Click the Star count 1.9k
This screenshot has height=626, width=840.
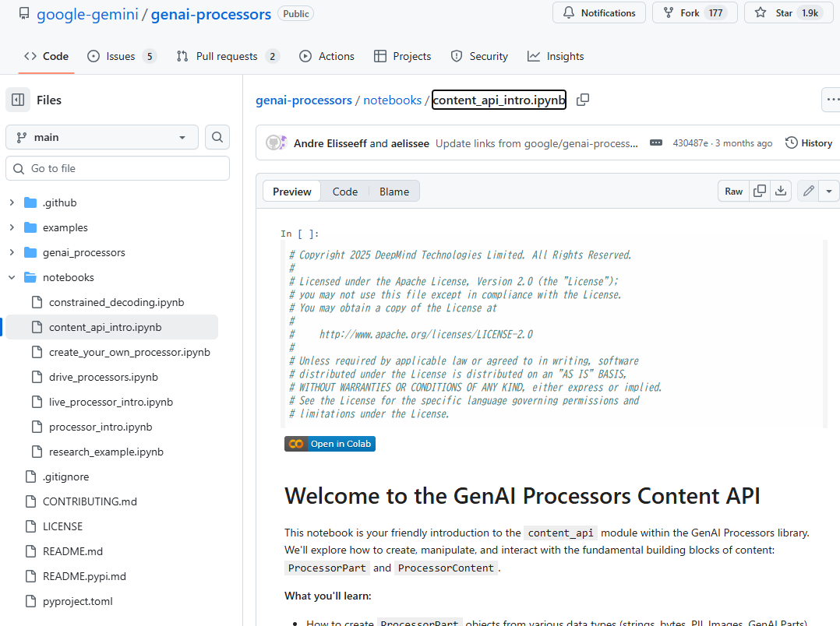[x=810, y=13]
